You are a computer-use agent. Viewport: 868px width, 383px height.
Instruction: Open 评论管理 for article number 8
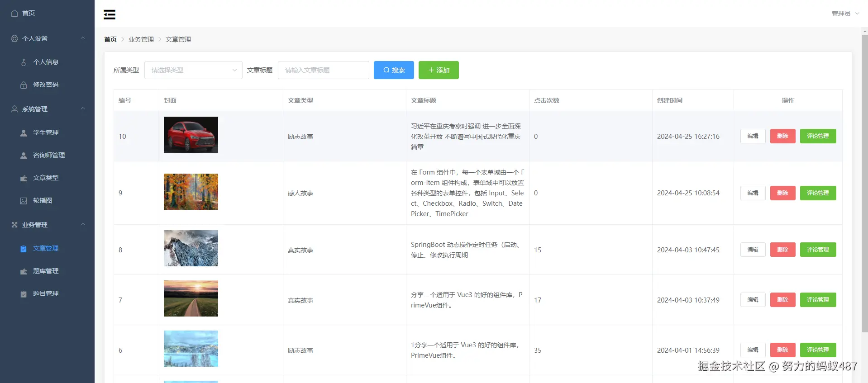pyautogui.click(x=818, y=250)
